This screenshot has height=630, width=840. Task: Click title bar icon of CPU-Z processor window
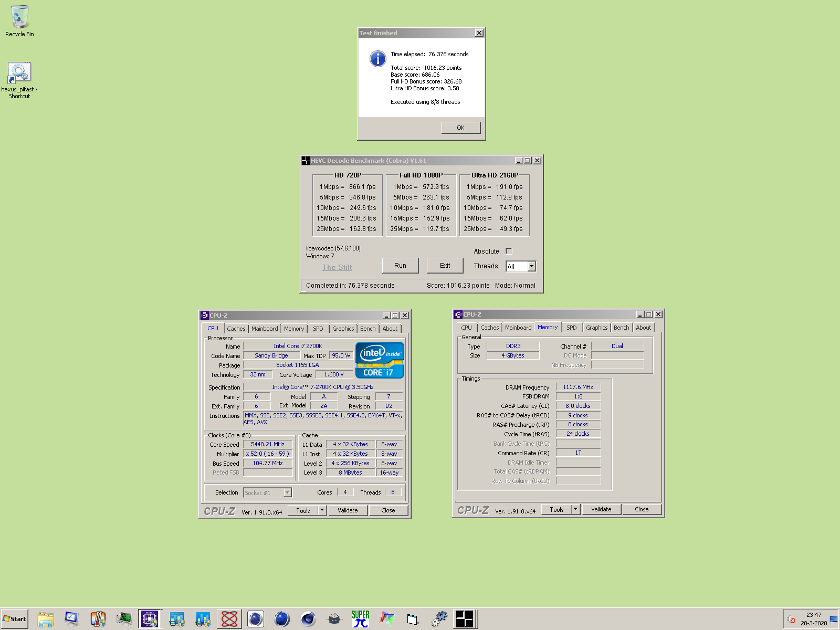pos(205,316)
